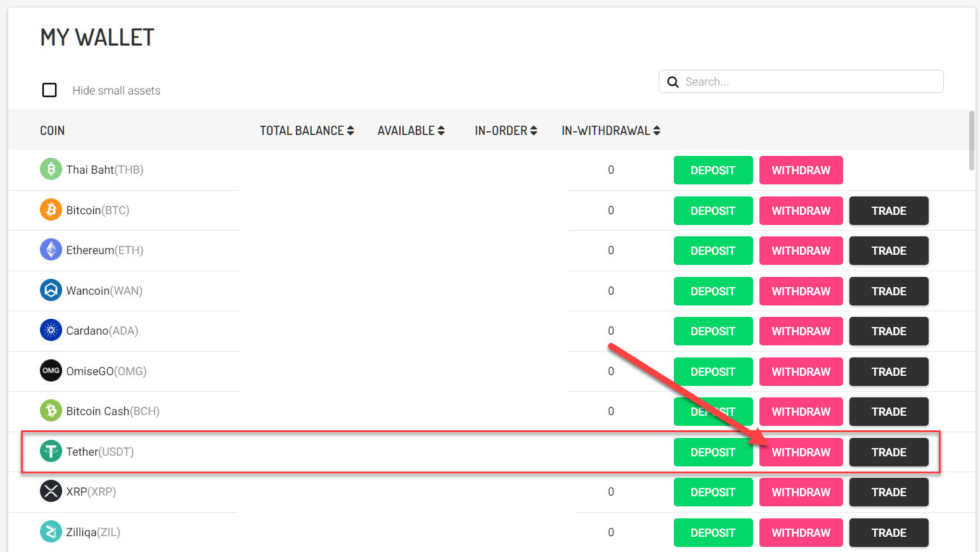Select the OmiseGO(OMG) coin name
Screen dimensions: 980x552
[x=106, y=371]
